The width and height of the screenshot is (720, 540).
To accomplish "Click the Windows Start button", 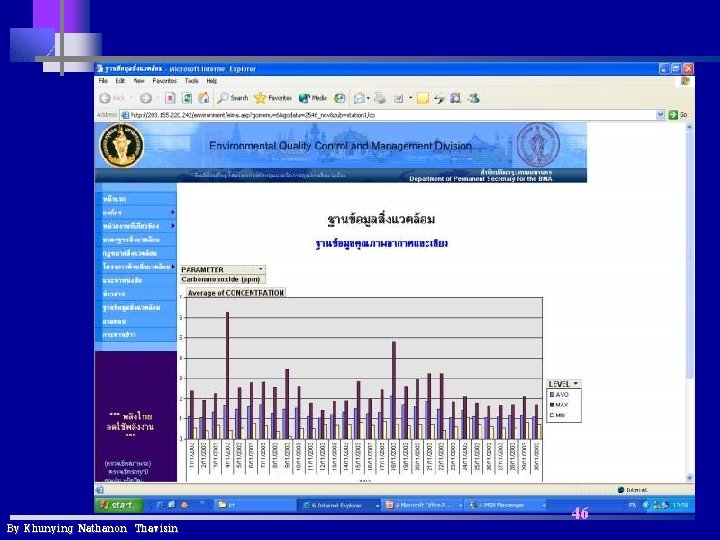I will coord(118,505).
